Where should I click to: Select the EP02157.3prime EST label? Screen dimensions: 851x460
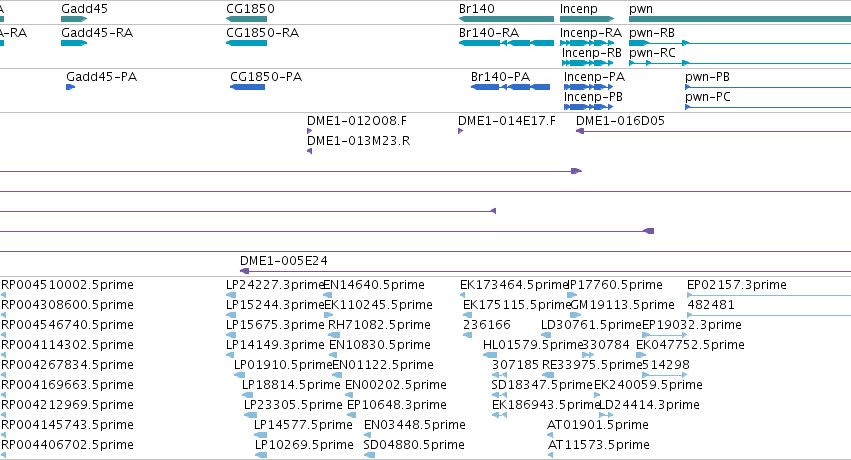coord(737,285)
